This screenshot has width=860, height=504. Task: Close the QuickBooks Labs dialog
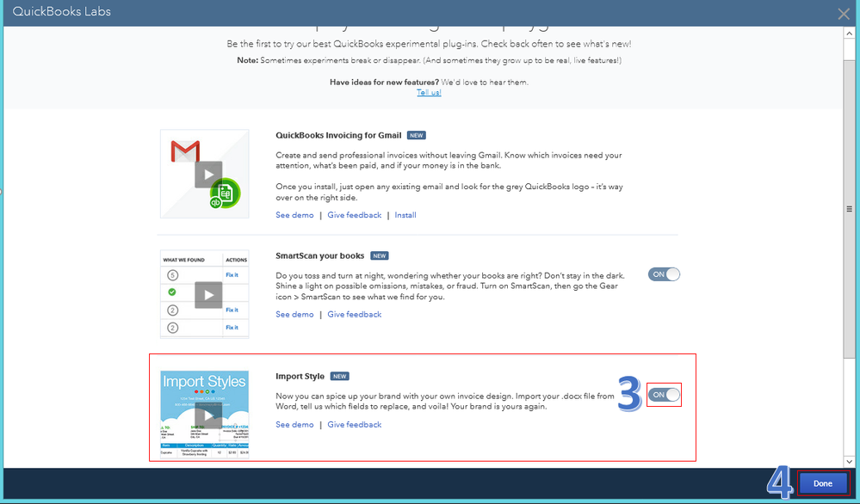pos(844,14)
